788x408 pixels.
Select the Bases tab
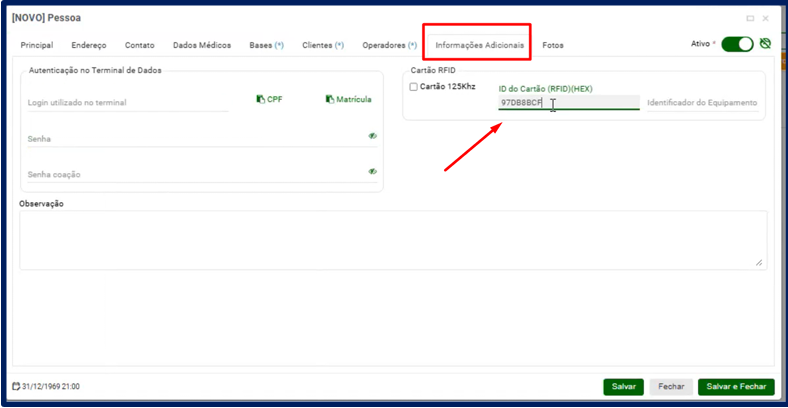point(266,45)
